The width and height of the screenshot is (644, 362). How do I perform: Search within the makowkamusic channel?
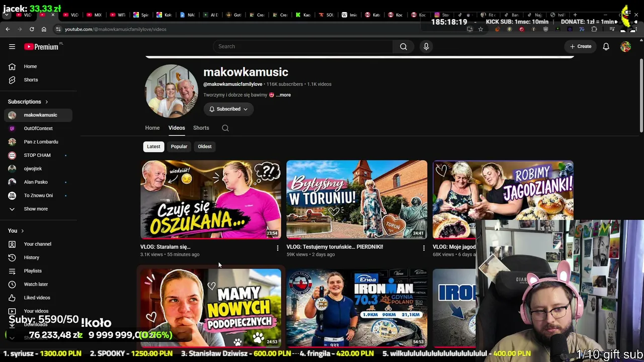coord(225,128)
